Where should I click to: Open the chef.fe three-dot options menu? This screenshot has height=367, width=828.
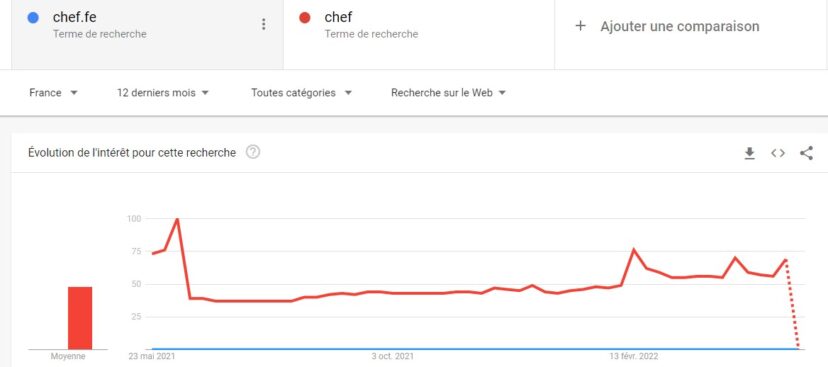264,24
